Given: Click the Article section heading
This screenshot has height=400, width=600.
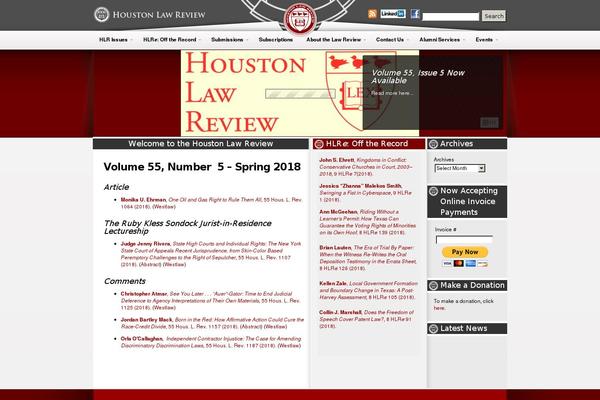Looking at the screenshot, I should click(116, 187).
